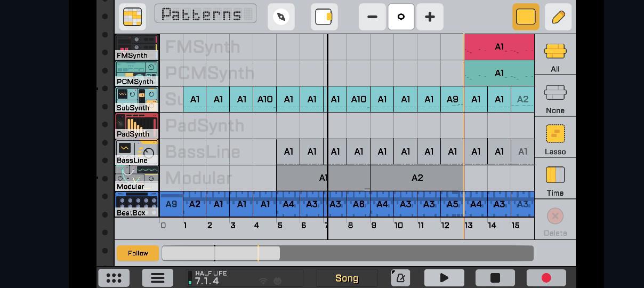Open the BassLine instrument thumbnail
Image resolution: width=644 pixels, height=288 pixels.
pyautogui.click(x=137, y=151)
